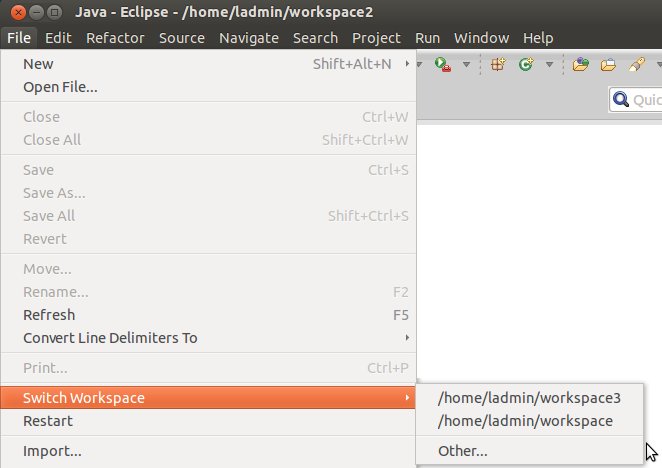Click the greyed Close All entry
The width and height of the screenshot is (662, 468).
pyautogui.click(x=208, y=140)
